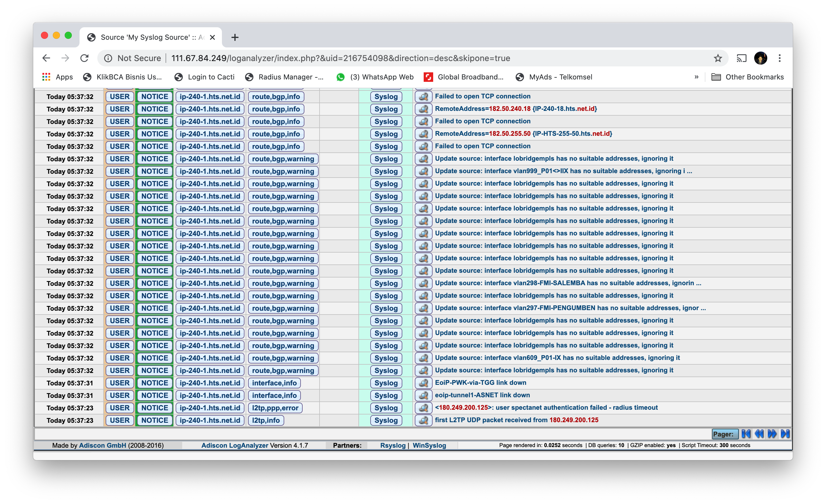
Task: Click message about vlan297-FMI-PENGUMBEN interface
Action: (x=570, y=308)
